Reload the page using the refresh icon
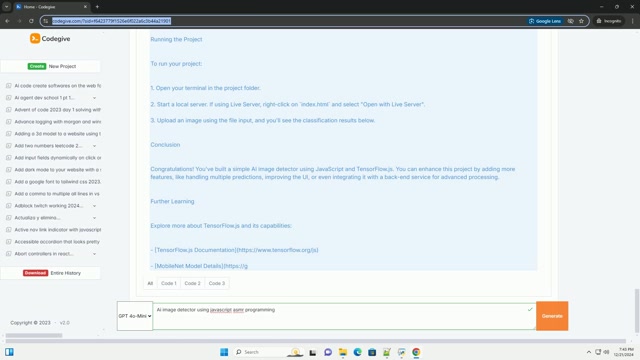640x360 pixels. click(31, 21)
